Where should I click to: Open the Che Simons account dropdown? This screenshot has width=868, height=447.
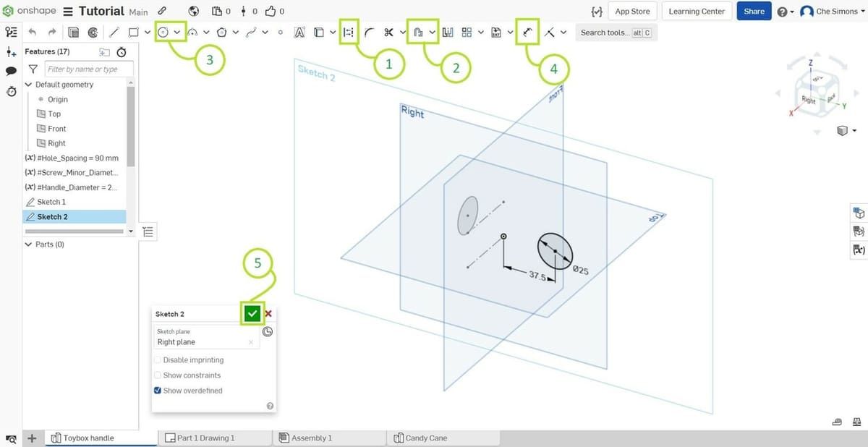coord(831,12)
